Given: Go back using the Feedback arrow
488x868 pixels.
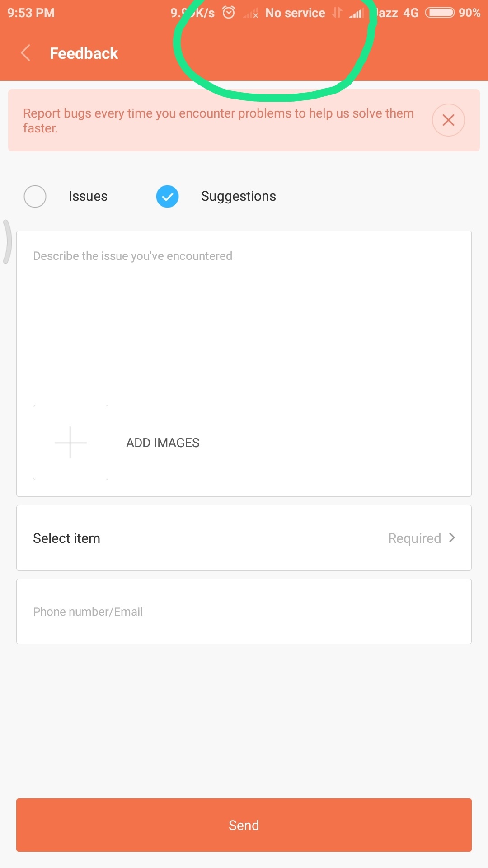Looking at the screenshot, I should pyautogui.click(x=26, y=53).
